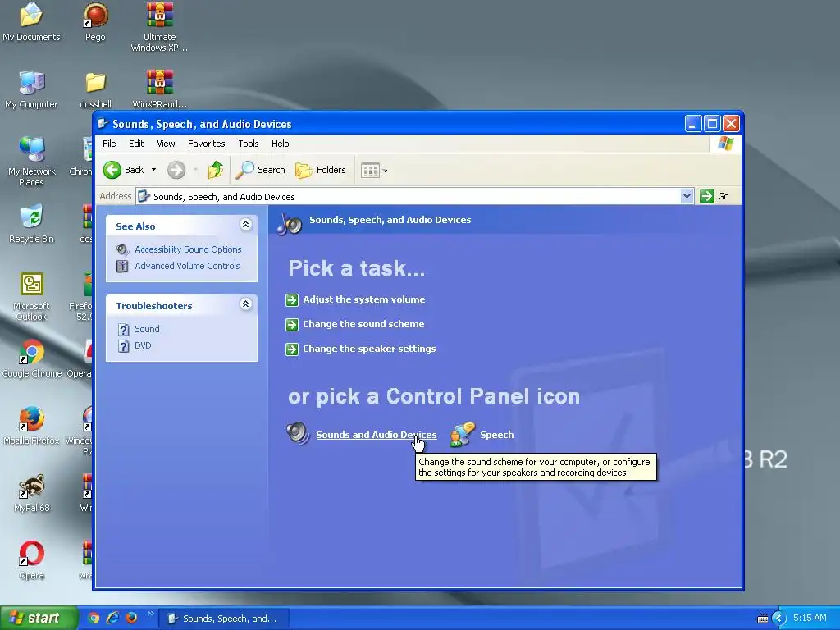Click the tray notification expand arrow
The height and width of the screenshot is (630, 840).
tap(778, 619)
